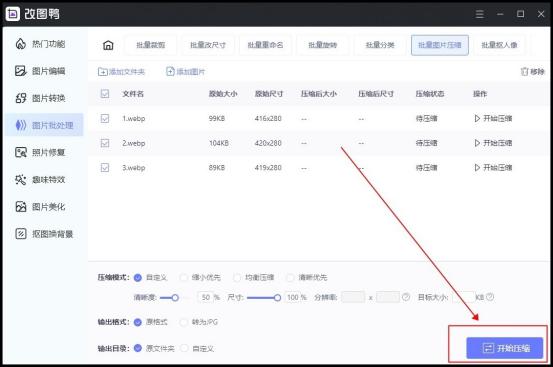This screenshot has width=553, height=367.
Task: Click the 分辨率 width input field
Action: pyautogui.click(x=353, y=297)
